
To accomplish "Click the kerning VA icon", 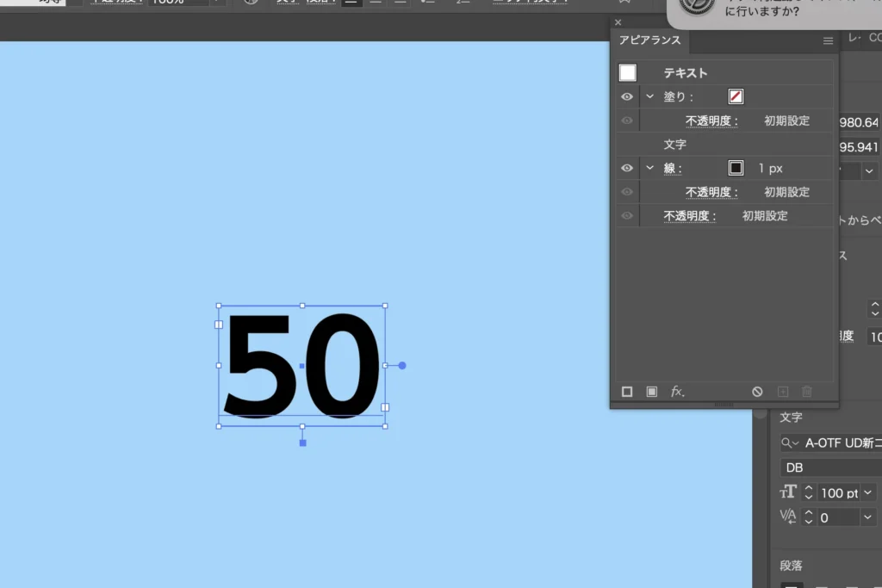I will [788, 517].
